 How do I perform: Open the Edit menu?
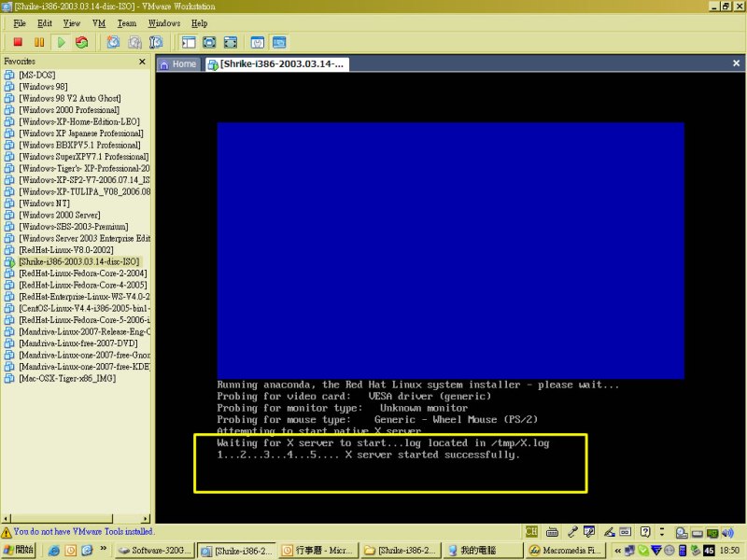[x=44, y=23]
